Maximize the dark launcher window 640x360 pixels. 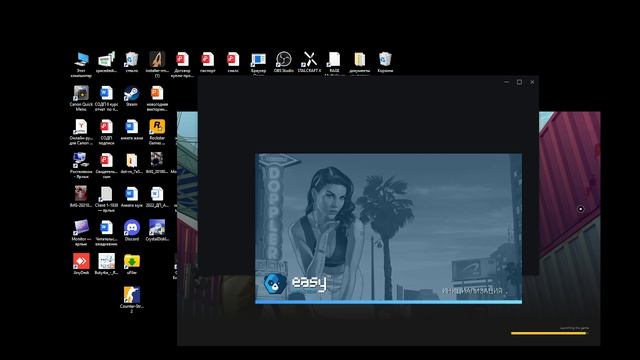(519, 82)
